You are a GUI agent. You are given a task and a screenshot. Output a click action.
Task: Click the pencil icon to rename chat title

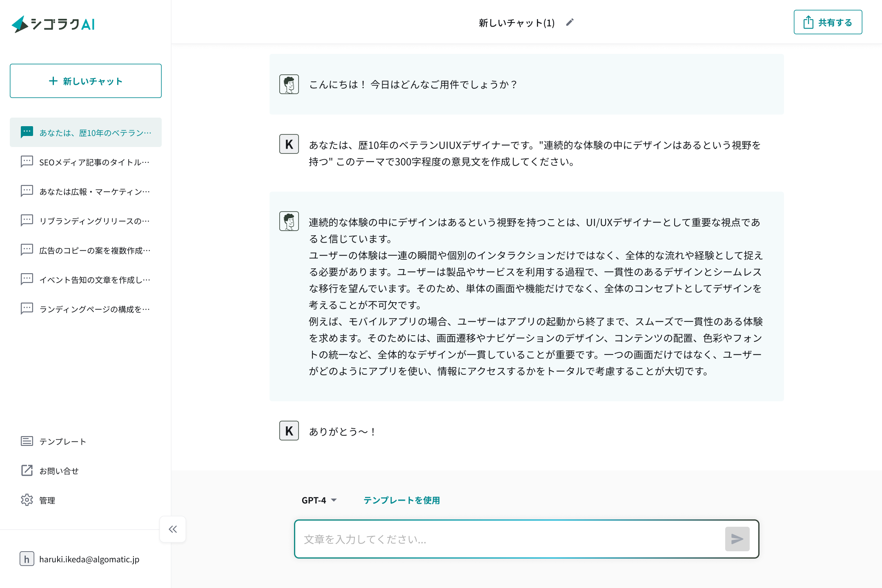[570, 22]
